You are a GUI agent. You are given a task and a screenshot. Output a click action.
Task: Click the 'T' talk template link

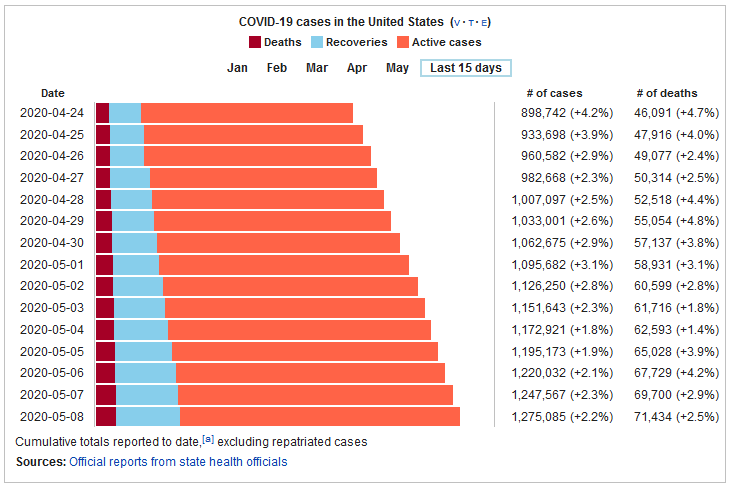(x=472, y=22)
